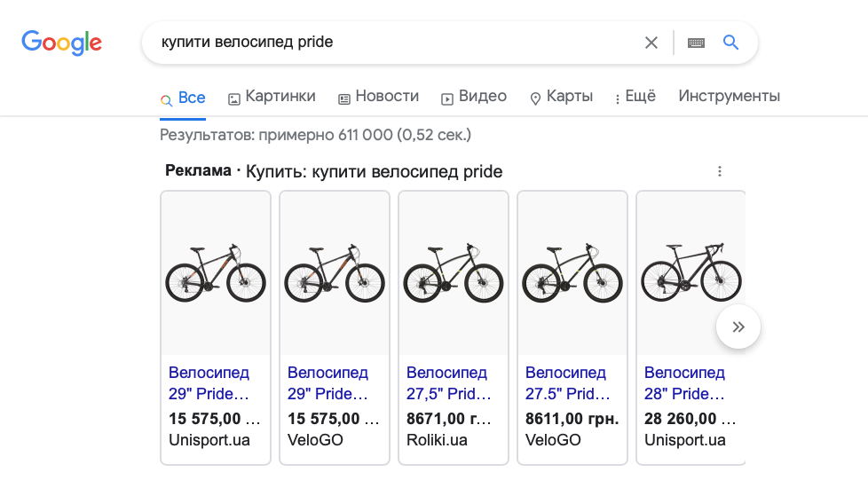Switch to Новости tab

(378, 97)
